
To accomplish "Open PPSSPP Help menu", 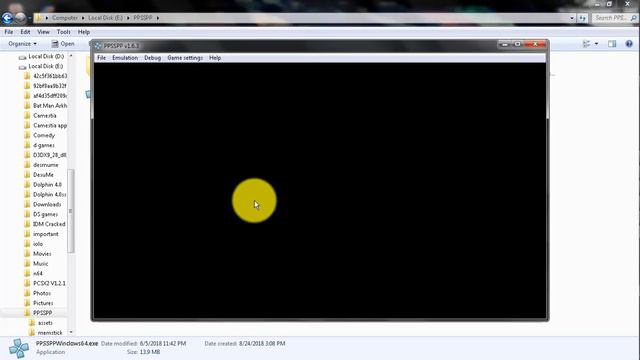I will pyautogui.click(x=215, y=58).
